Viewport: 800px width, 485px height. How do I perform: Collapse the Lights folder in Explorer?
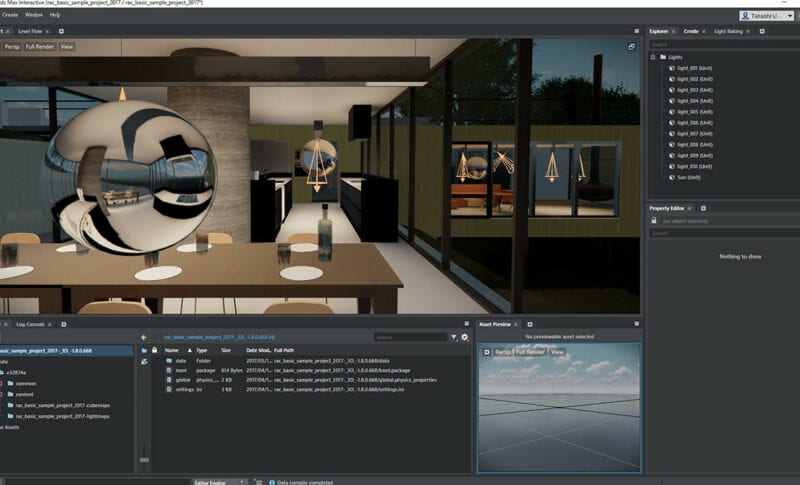coord(653,57)
